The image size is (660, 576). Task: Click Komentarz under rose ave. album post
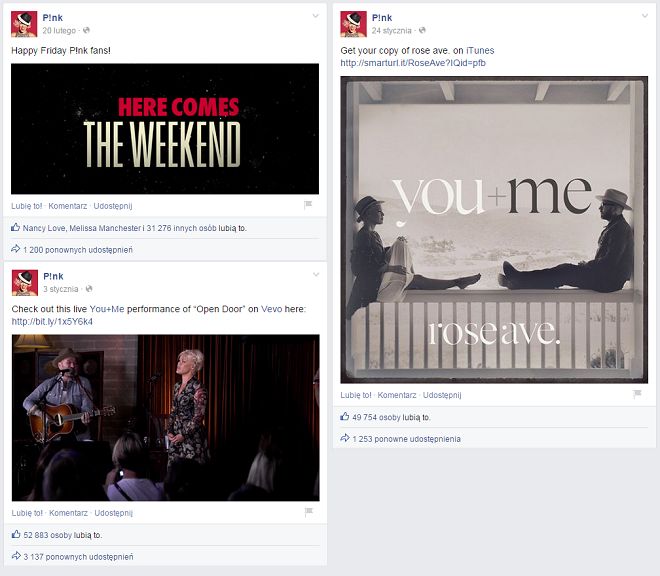pyautogui.click(x=397, y=395)
